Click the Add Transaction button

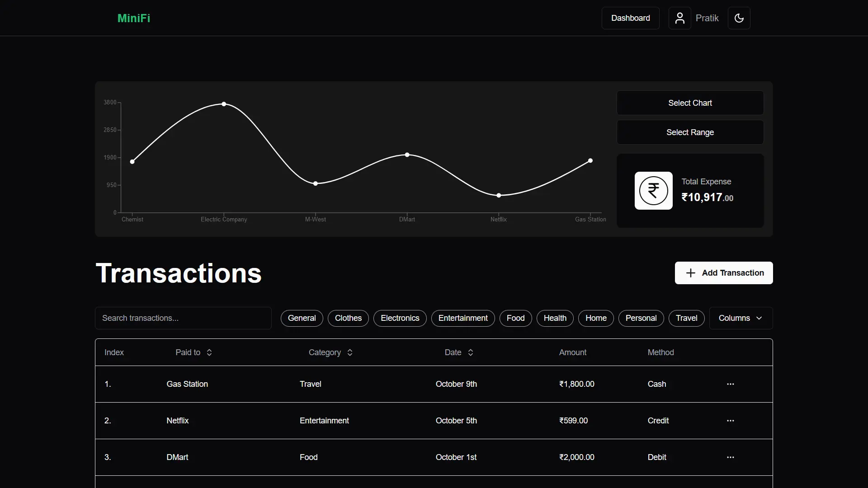pos(723,273)
